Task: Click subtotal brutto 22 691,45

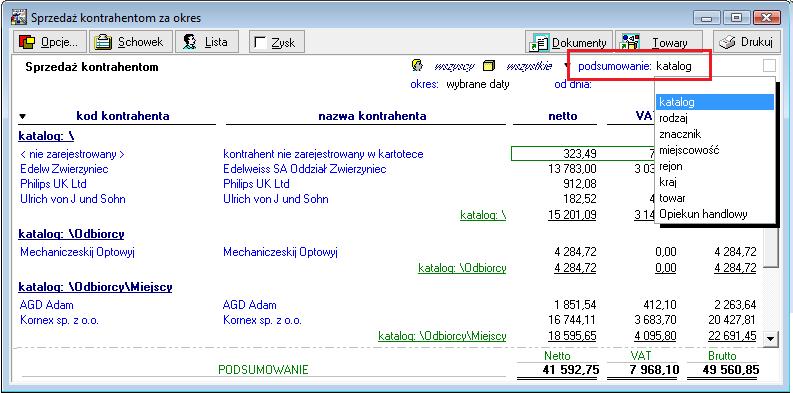Action: tap(732, 336)
